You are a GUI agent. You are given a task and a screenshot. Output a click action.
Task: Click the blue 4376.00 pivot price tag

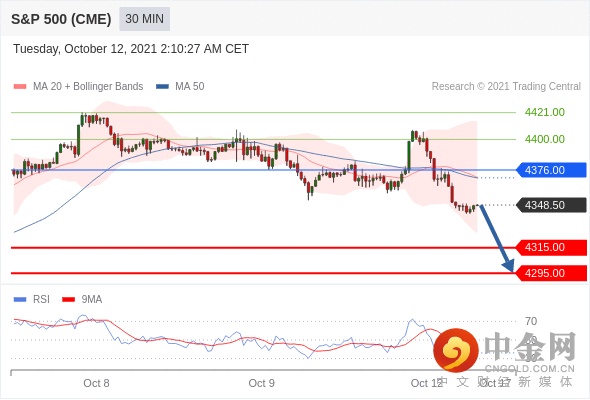point(551,170)
